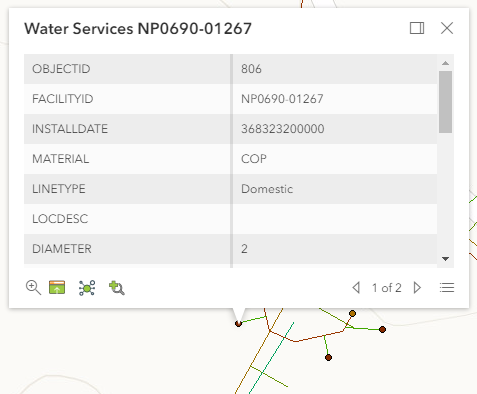Dock the popup using the dock icon
The height and width of the screenshot is (394, 477).
coord(417,28)
